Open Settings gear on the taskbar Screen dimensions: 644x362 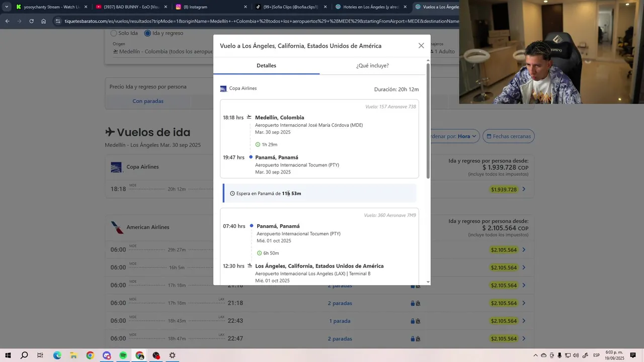[172, 355]
